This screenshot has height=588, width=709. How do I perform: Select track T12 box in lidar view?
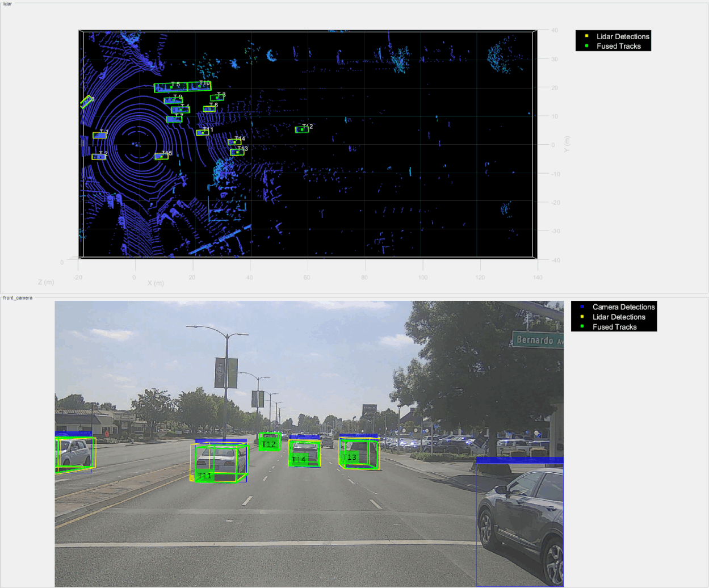pos(302,129)
